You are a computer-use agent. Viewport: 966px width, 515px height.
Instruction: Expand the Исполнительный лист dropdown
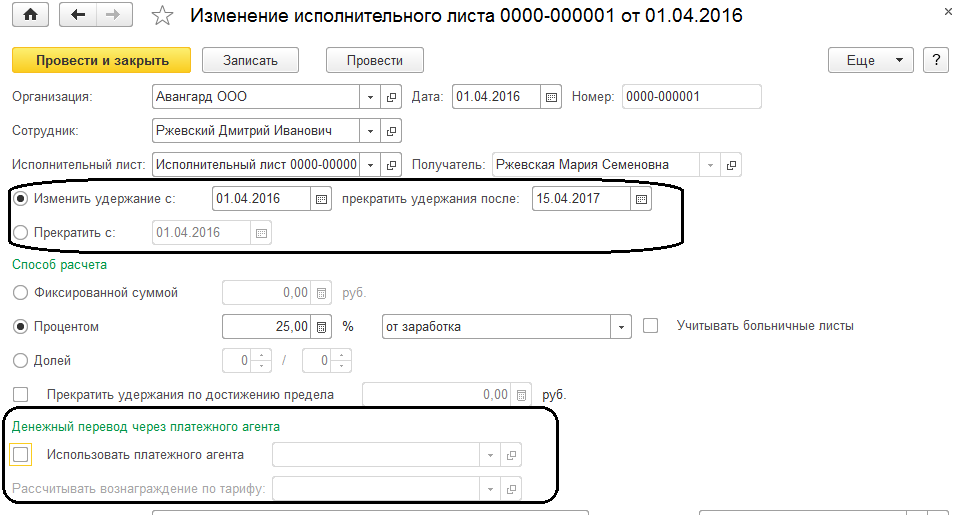370,164
